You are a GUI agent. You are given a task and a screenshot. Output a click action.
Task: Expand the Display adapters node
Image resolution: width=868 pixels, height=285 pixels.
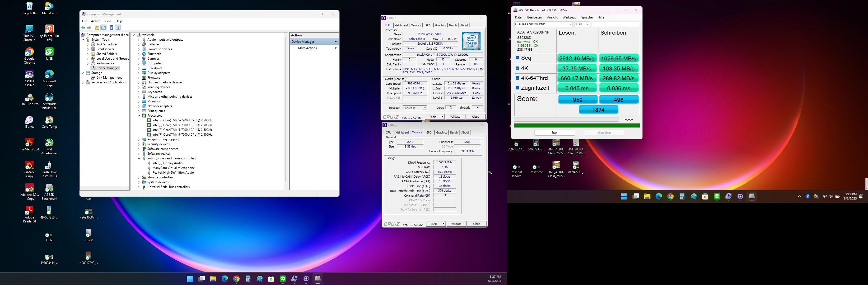coord(139,73)
